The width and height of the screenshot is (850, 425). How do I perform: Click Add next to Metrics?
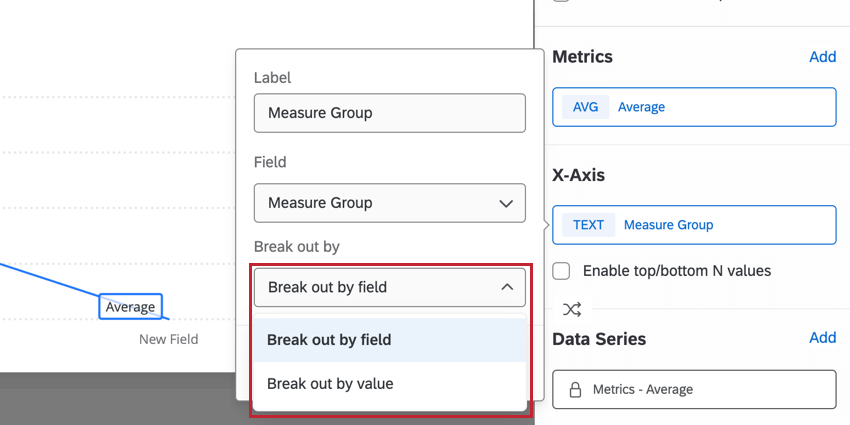pos(822,57)
